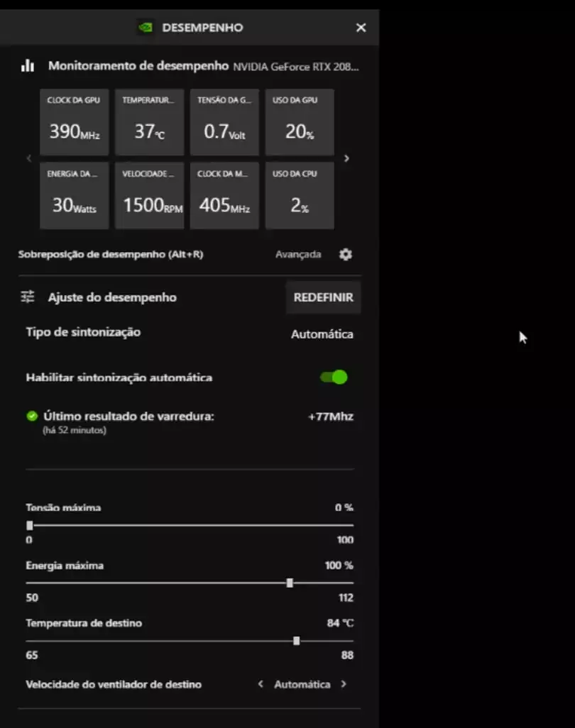Click the Energia máxima slider handle

click(290, 583)
